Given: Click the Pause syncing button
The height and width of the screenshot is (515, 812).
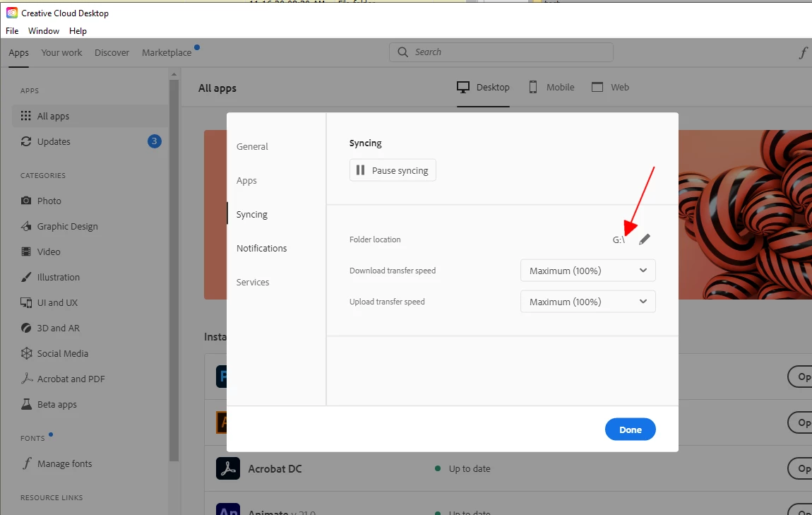Looking at the screenshot, I should pyautogui.click(x=393, y=170).
